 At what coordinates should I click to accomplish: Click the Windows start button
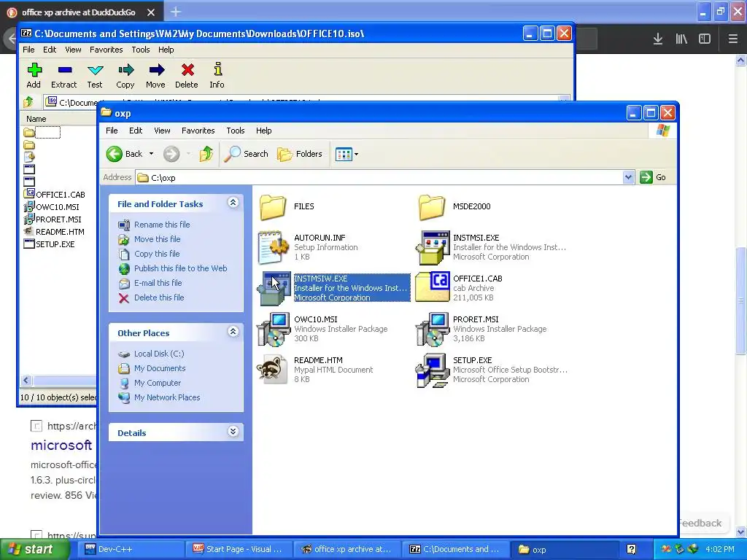pos(34,549)
